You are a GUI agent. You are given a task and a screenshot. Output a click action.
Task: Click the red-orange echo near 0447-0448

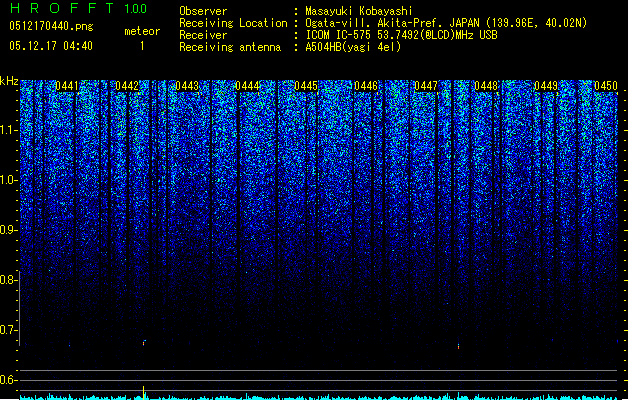459,346
